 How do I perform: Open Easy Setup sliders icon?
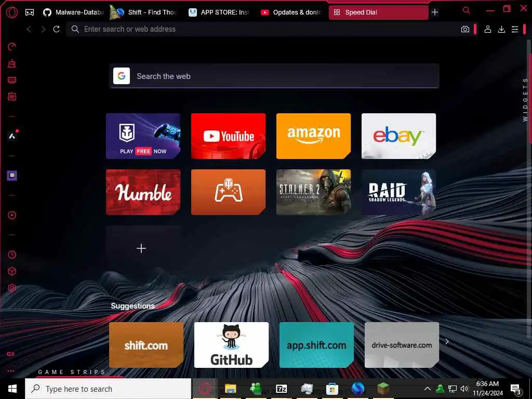click(x=515, y=29)
